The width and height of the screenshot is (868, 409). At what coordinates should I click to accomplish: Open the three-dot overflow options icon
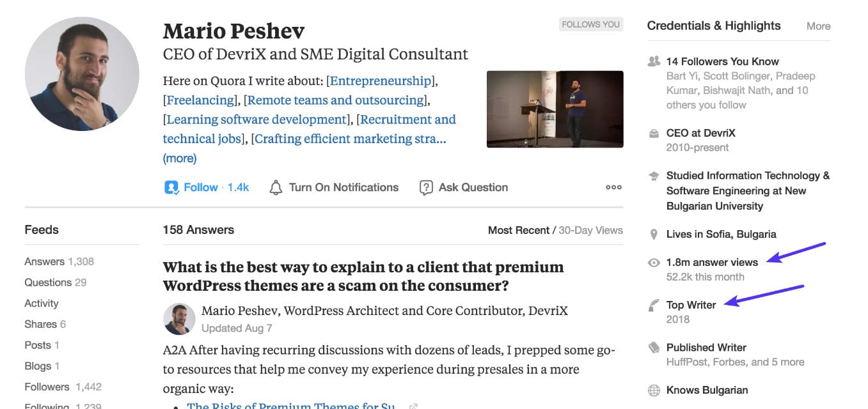pyautogui.click(x=613, y=187)
